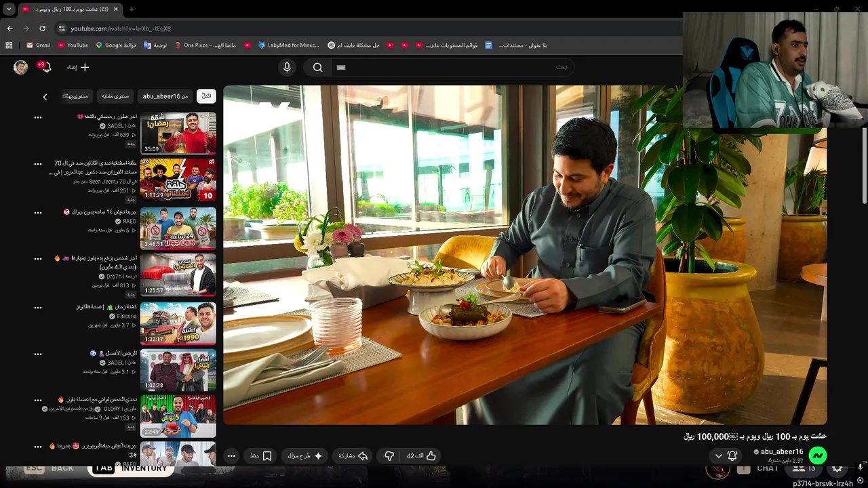The image size is (868, 488).
Task: Click the magnifier search icon
Action: [x=317, y=67]
